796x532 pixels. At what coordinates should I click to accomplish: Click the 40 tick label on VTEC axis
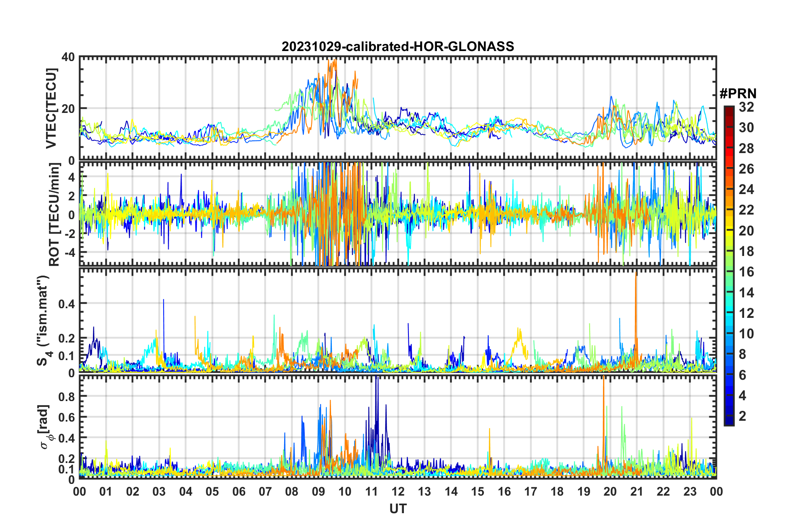[x=69, y=57]
